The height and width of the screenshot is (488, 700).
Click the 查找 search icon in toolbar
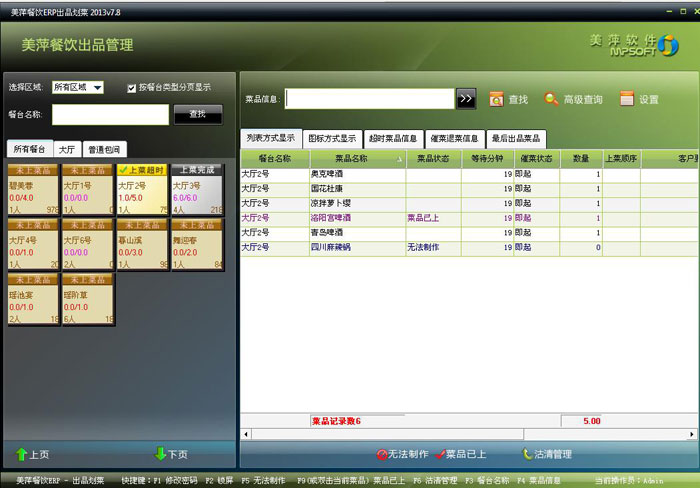tap(496, 99)
